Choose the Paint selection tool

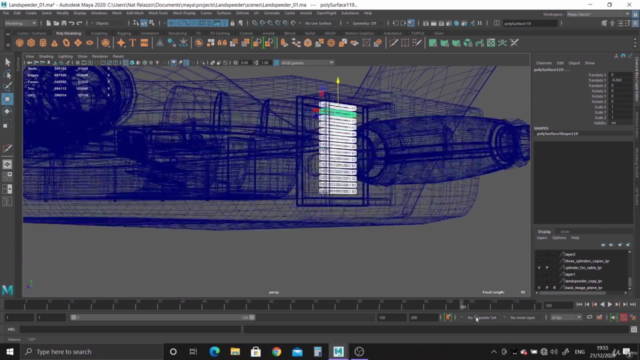click(x=7, y=87)
